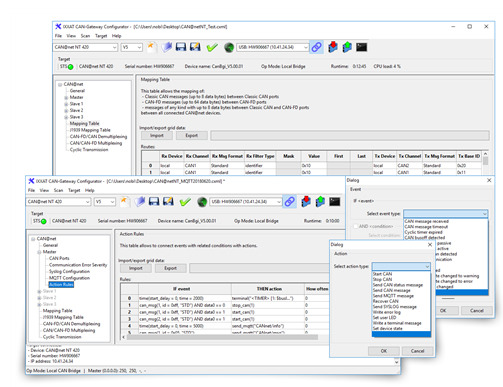The height and width of the screenshot is (387, 503).
Task: Click Open file icon in Action Rules window
Action: pyautogui.click(x=140, y=201)
